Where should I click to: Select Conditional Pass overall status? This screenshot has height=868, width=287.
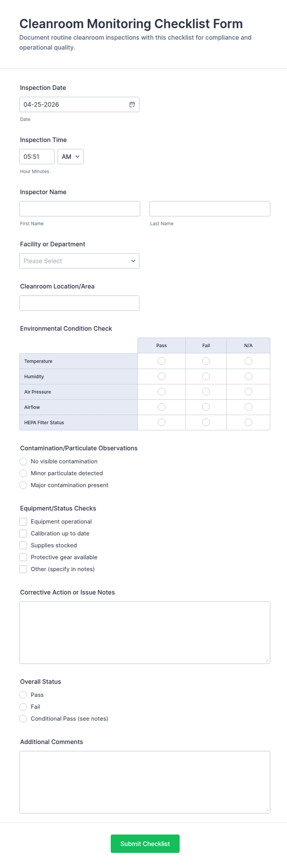pyautogui.click(x=23, y=718)
